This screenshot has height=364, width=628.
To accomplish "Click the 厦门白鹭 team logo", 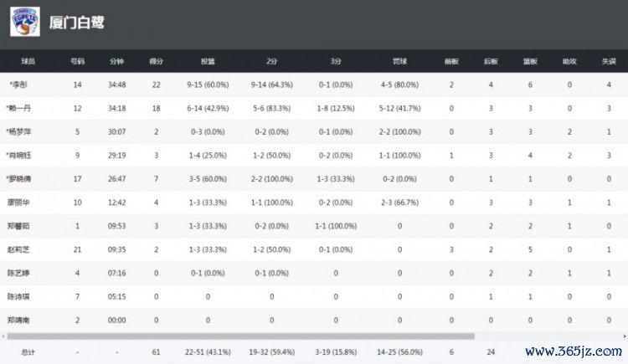I will pos(23,23).
